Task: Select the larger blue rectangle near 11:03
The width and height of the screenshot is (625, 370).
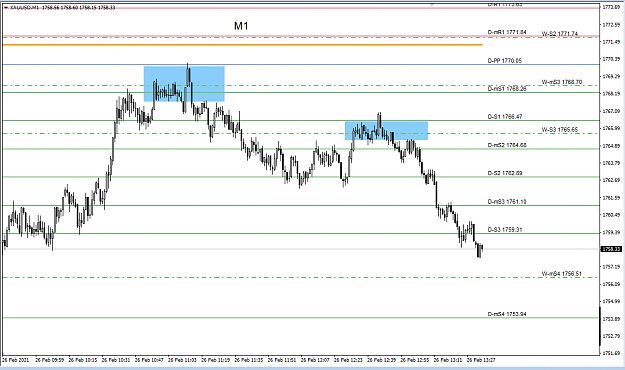Action: point(184,84)
